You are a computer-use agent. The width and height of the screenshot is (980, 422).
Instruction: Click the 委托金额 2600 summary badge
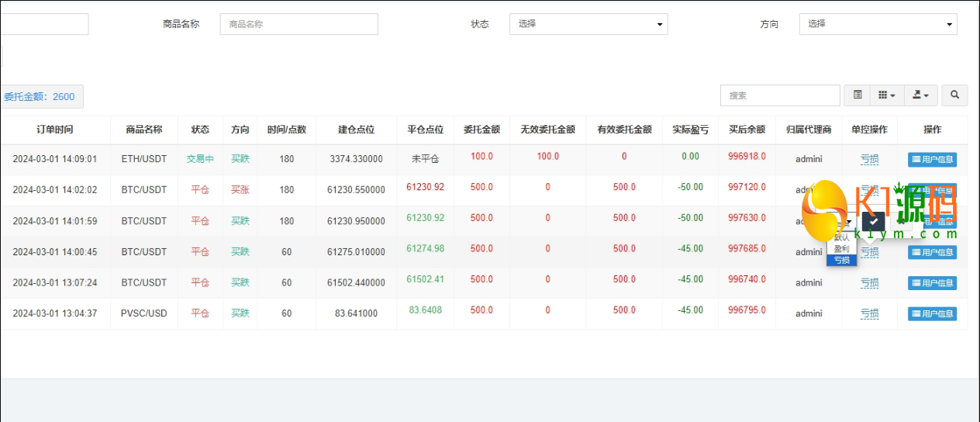tap(40, 97)
